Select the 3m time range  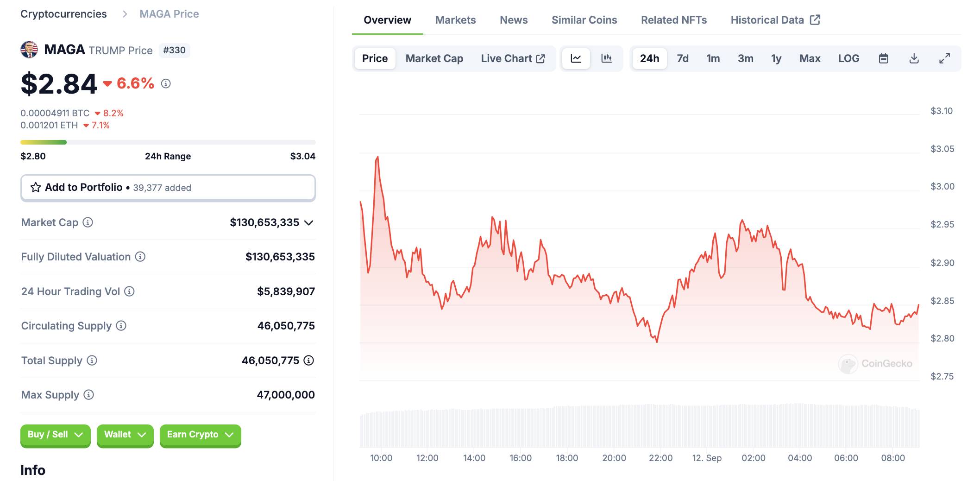click(746, 58)
